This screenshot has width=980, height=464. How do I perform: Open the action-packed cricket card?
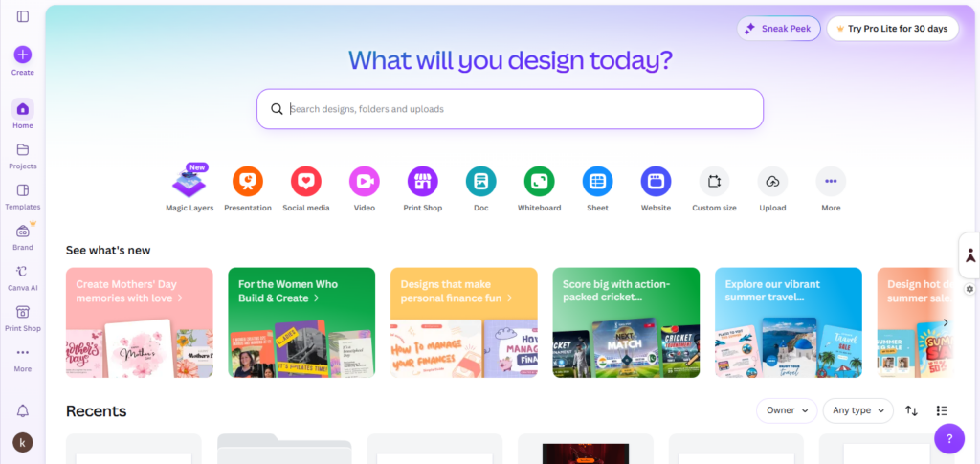pyautogui.click(x=626, y=322)
